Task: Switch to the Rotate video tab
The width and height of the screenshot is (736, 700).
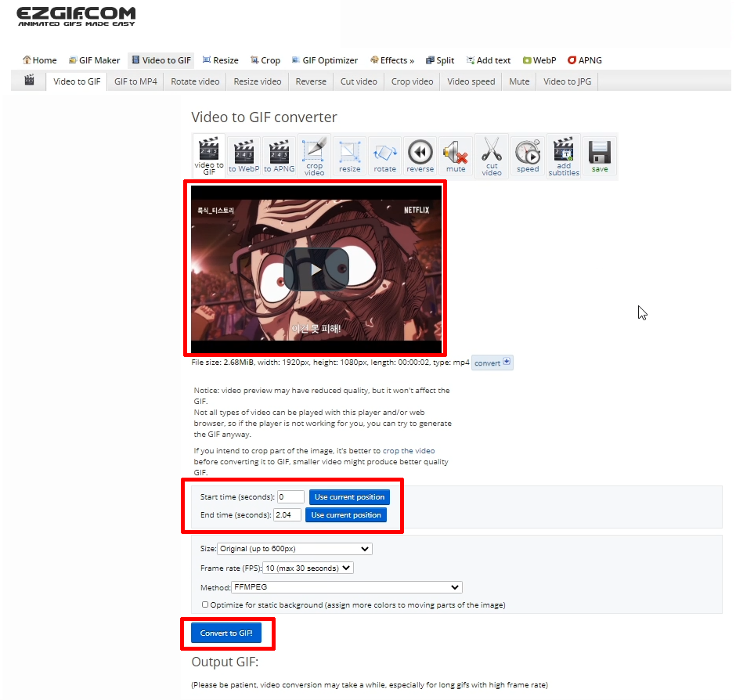Action: click(x=195, y=81)
